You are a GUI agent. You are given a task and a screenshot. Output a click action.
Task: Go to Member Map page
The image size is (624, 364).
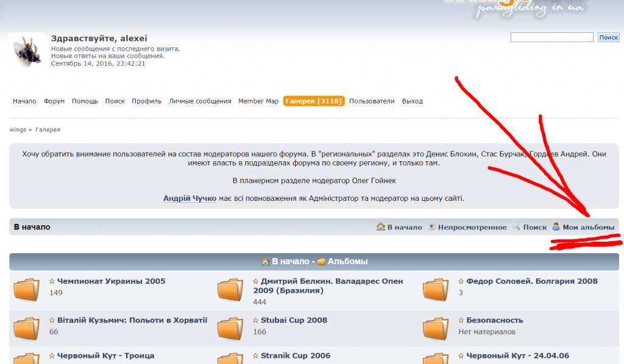258,101
